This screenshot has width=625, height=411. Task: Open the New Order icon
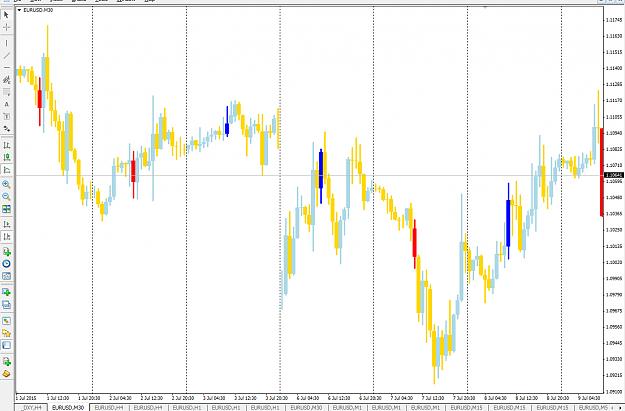(6, 362)
